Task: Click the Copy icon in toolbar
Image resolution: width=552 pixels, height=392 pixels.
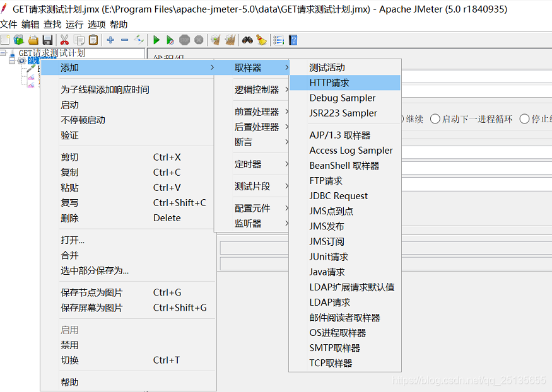Action: (x=79, y=40)
